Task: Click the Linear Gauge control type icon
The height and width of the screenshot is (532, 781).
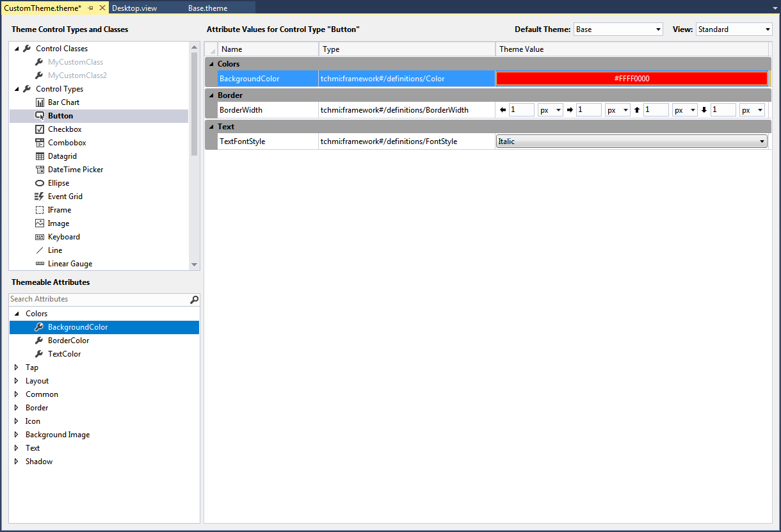Action: click(40, 264)
